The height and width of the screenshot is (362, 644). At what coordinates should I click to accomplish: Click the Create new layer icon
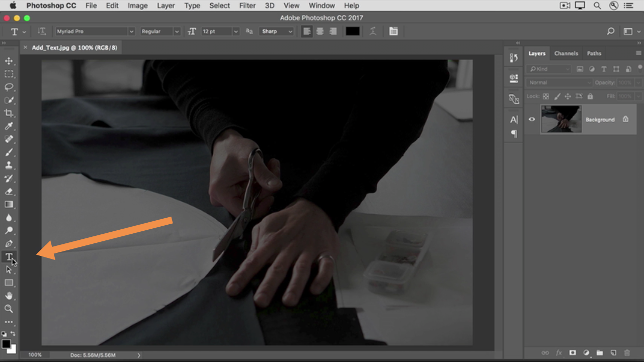[613, 353]
